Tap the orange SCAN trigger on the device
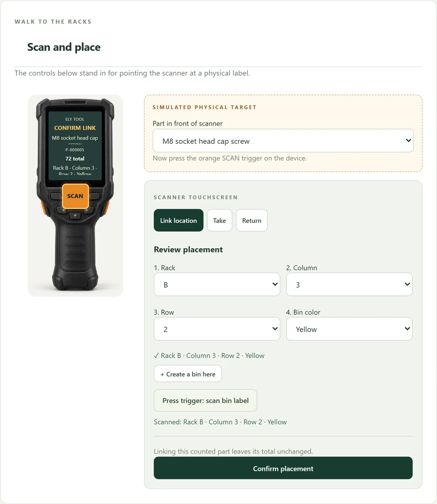This screenshot has height=504, width=437. [75, 196]
